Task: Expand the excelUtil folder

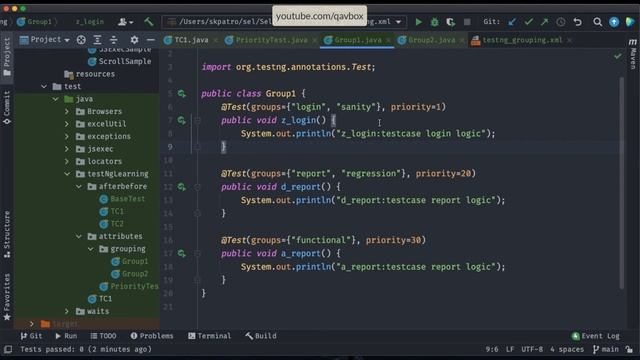Action: click(67, 124)
